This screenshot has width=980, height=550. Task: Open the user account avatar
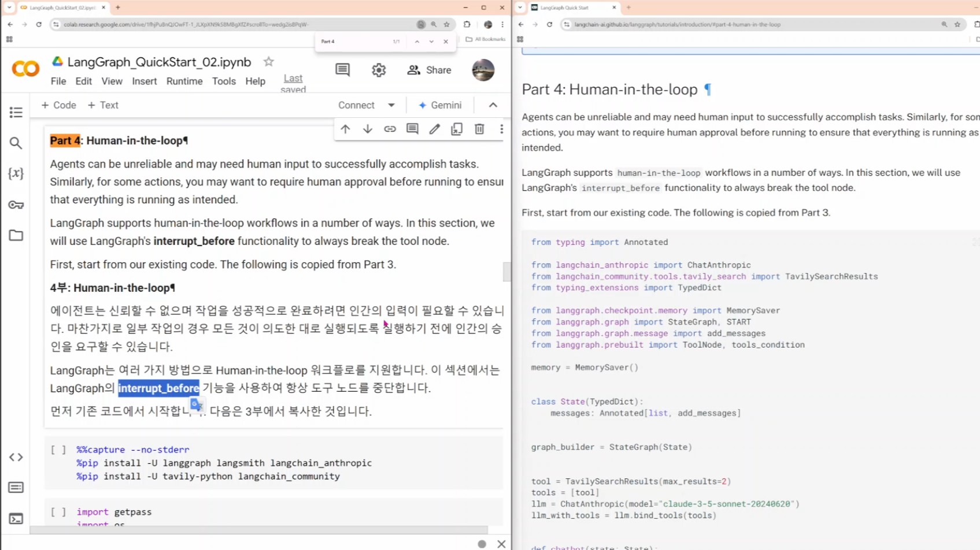point(483,70)
